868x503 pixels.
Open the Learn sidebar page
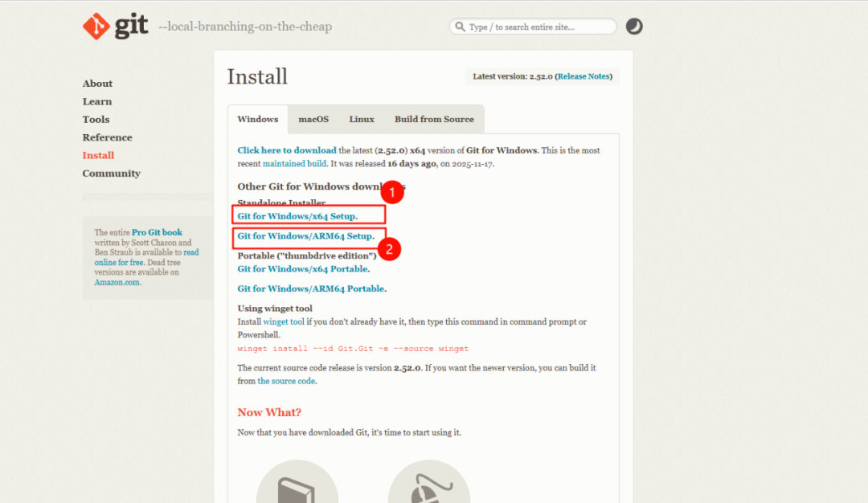pos(97,101)
